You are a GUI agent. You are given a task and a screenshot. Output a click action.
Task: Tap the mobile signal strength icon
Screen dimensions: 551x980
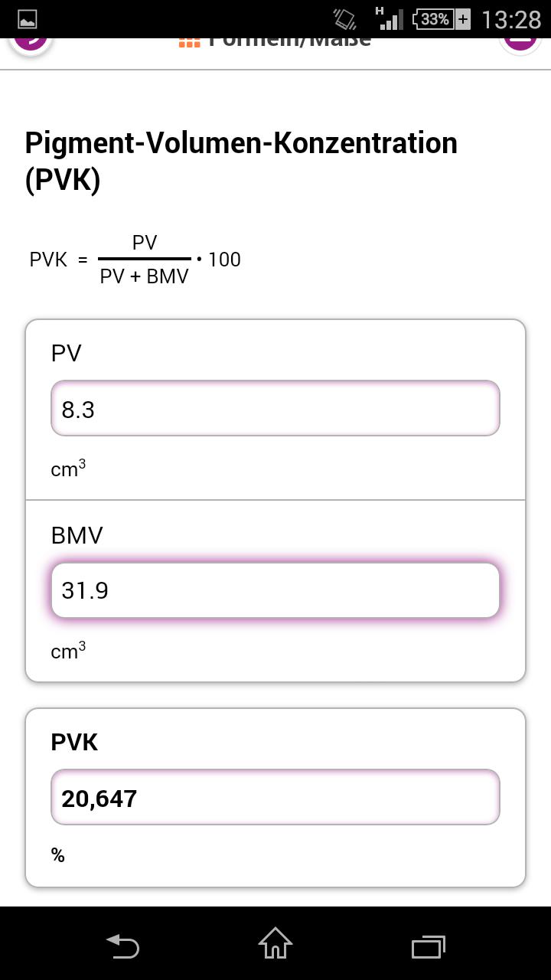coord(390,19)
